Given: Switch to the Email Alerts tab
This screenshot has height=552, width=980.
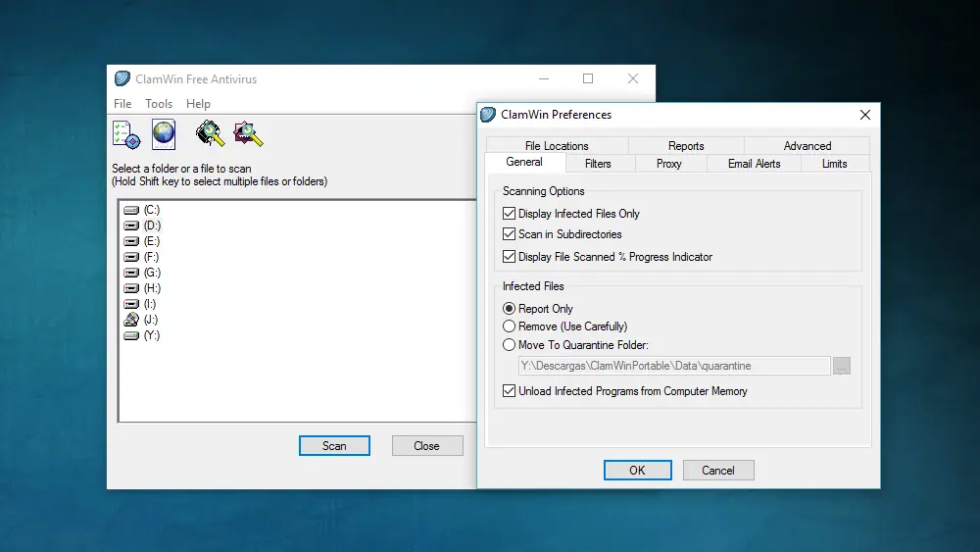Looking at the screenshot, I should [x=754, y=163].
